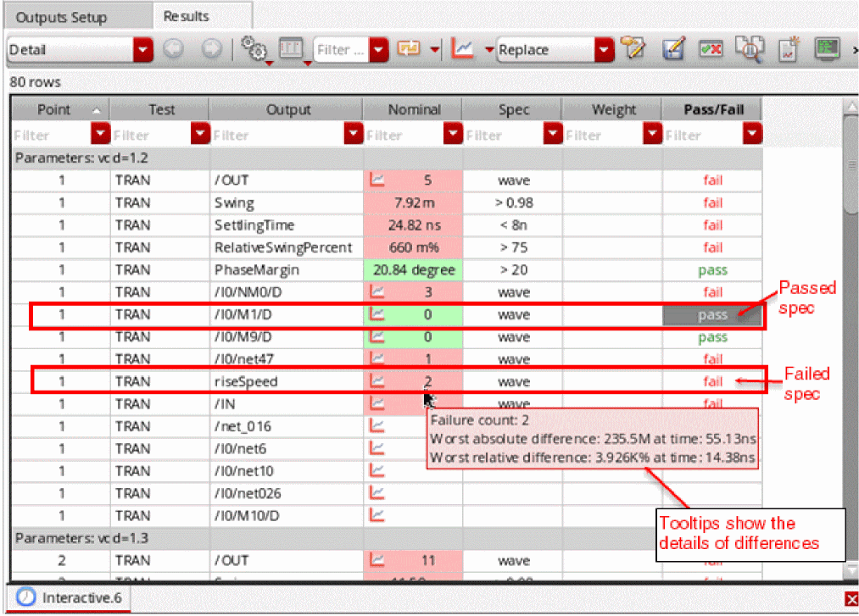Click the plot icon in /I0/net47 row
Viewport: 859px width, 616px height.
[377, 358]
